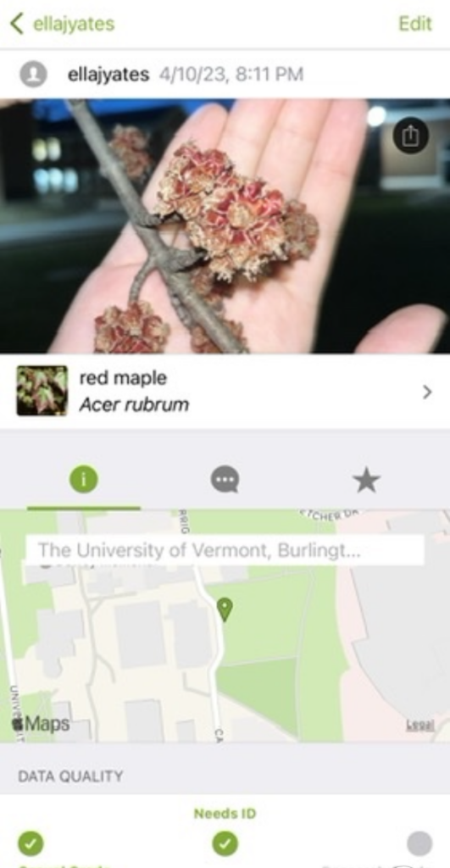Viewport: 450px width, 868px height.
Task: Select the info tab icon
Action: point(84,480)
